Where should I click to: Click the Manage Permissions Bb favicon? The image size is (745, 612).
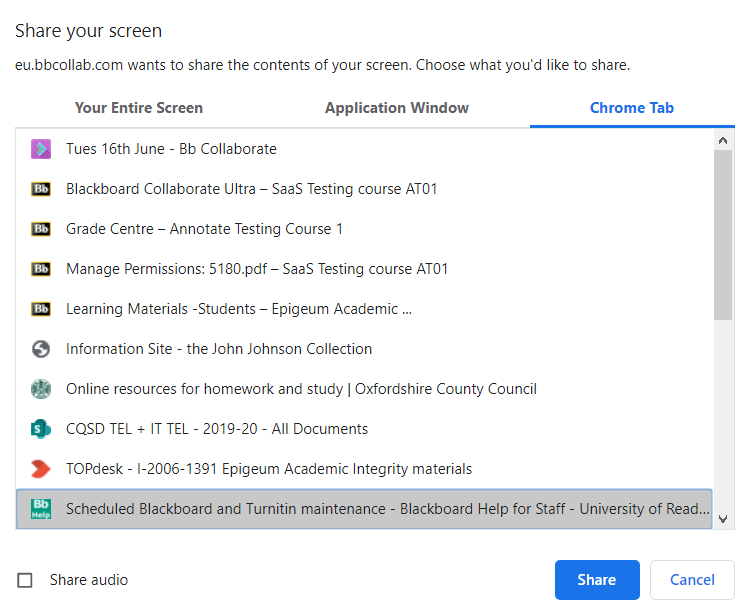tap(41, 269)
